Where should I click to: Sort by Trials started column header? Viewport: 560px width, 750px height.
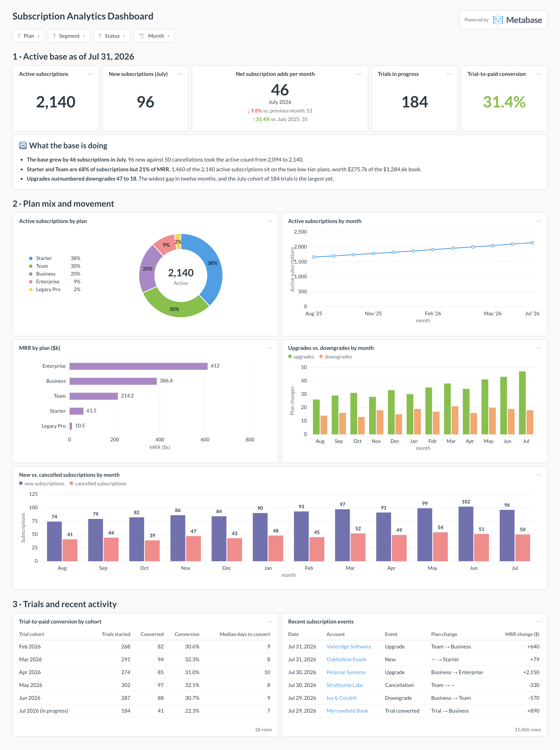tap(116, 634)
